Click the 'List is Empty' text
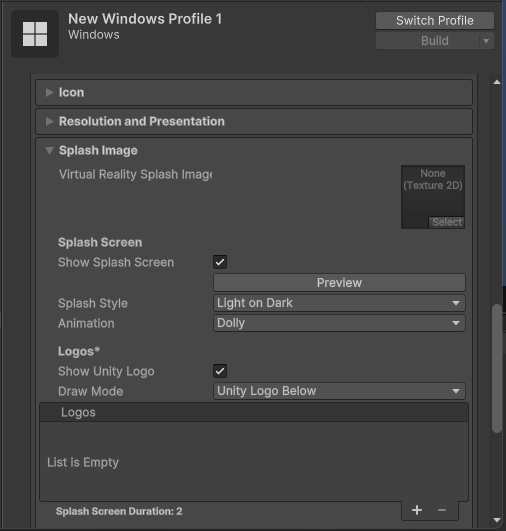Screen dimensions: 506x531 [83, 462]
